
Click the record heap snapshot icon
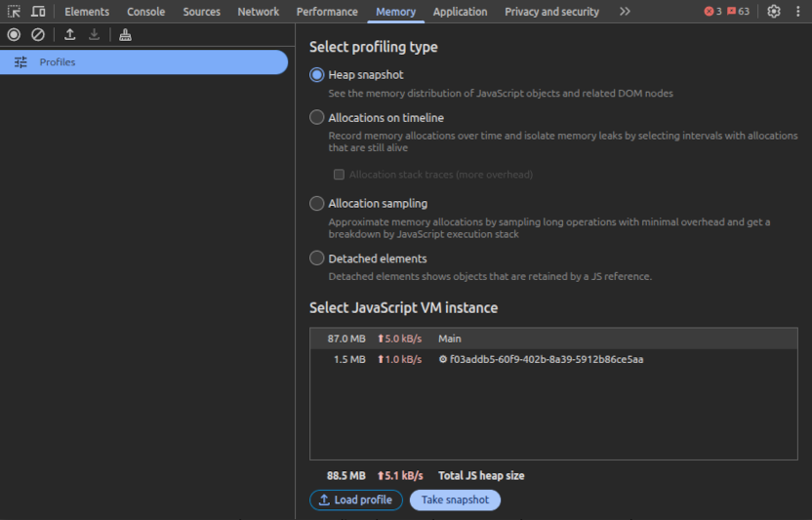click(14, 35)
